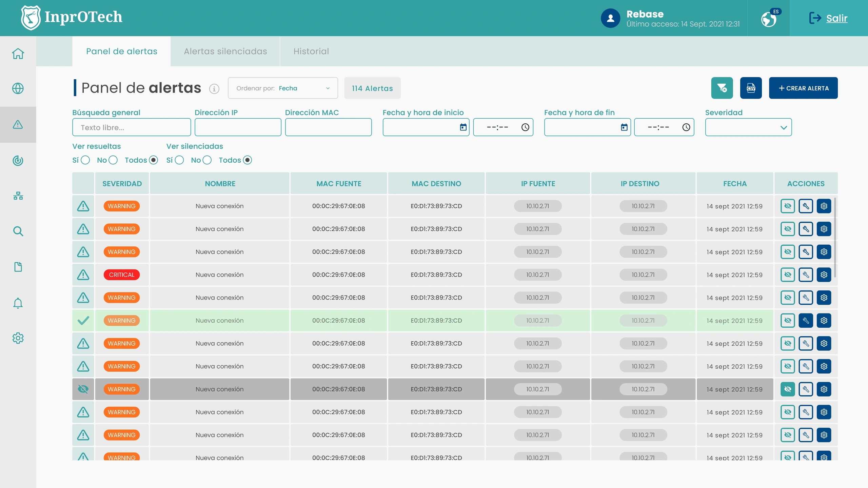Open the settings gear icon in sidebar
Image resolution: width=868 pixels, height=488 pixels.
18,338
